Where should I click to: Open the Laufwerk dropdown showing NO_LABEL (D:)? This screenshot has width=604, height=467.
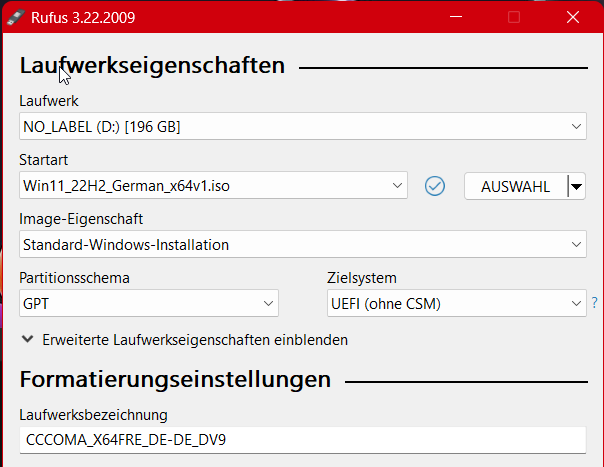coord(302,127)
